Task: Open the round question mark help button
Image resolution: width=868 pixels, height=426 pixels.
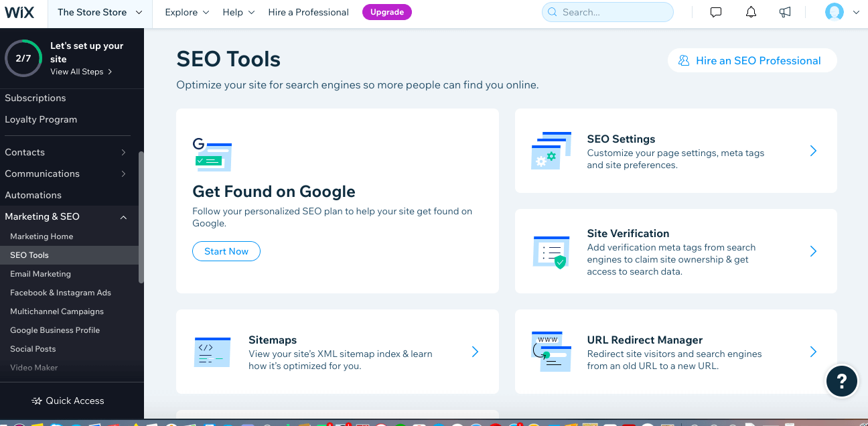Action: (x=842, y=381)
